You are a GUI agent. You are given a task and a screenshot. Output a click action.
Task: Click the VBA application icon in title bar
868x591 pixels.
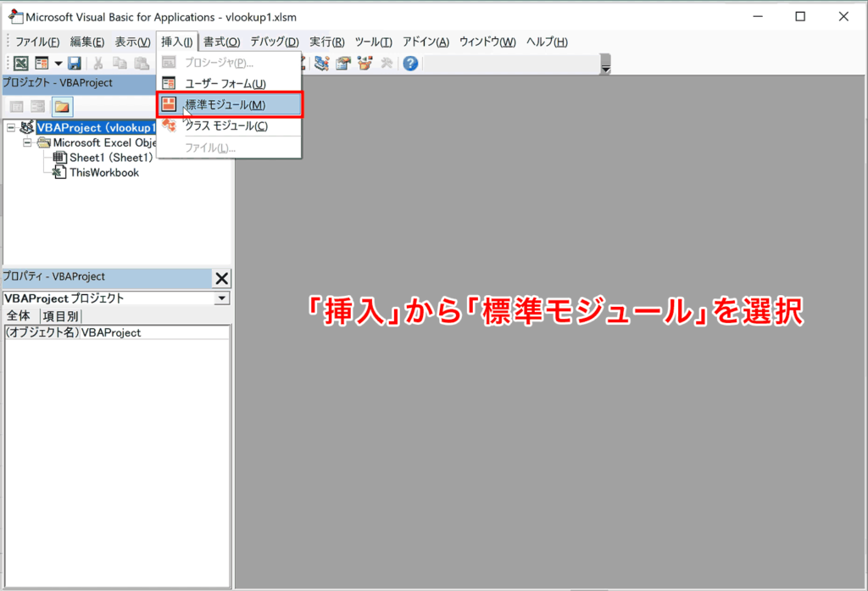pyautogui.click(x=15, y=17)
